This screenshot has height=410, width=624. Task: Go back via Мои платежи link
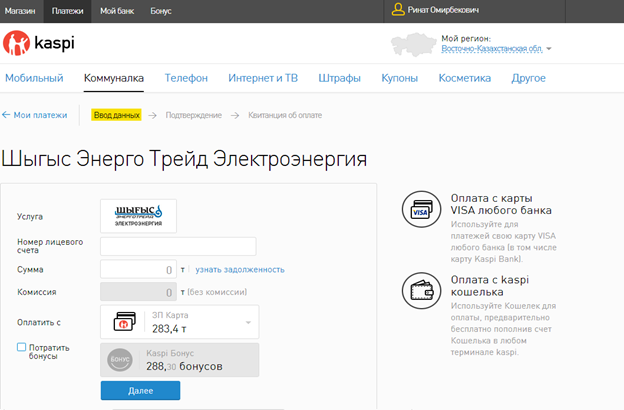40,115
